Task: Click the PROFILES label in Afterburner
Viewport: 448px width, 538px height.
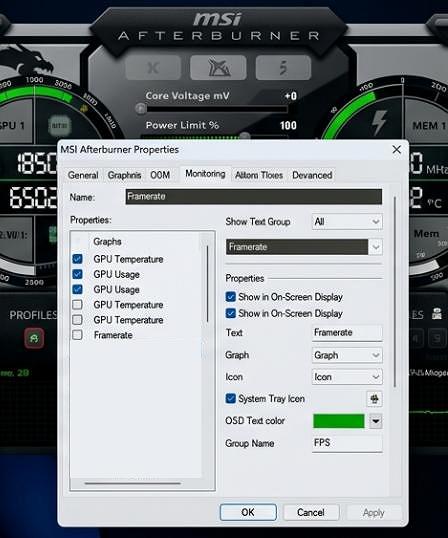Action: tap(33, 315)
